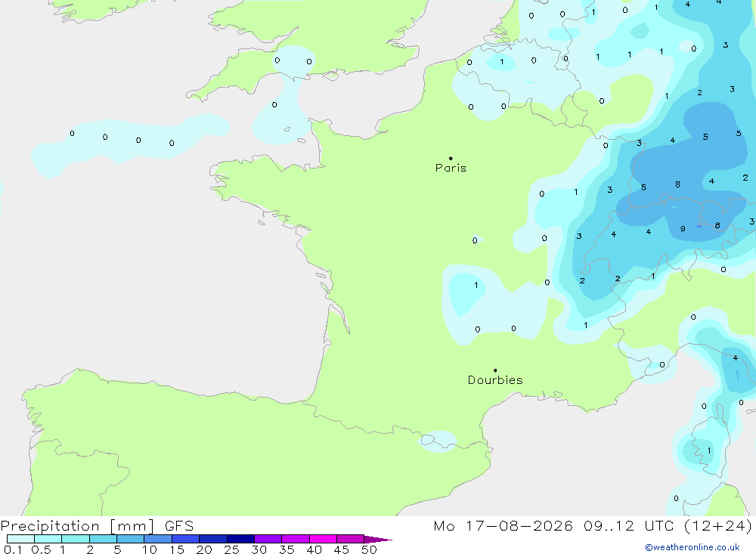
Task: Pick the 5–10 mm legend color swatch
Action: [131, 539]
